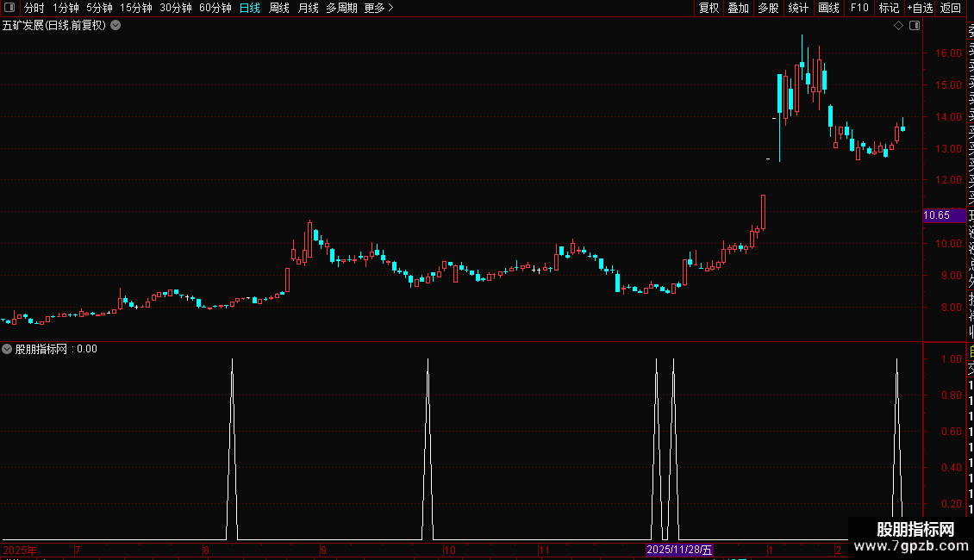Switch to 月线 monthly chart
974x560 pixels.
(x=308, y=8)
